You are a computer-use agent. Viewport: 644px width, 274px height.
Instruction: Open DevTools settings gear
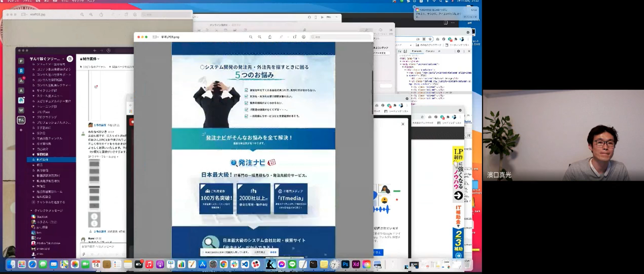click(458, 51)
